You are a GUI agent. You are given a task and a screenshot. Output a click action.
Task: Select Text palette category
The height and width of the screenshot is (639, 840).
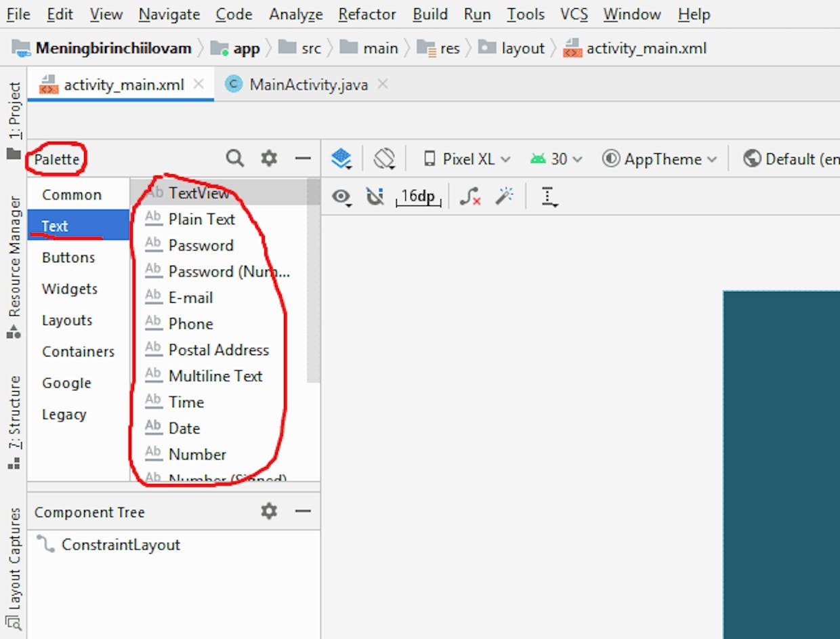(79, 226)
